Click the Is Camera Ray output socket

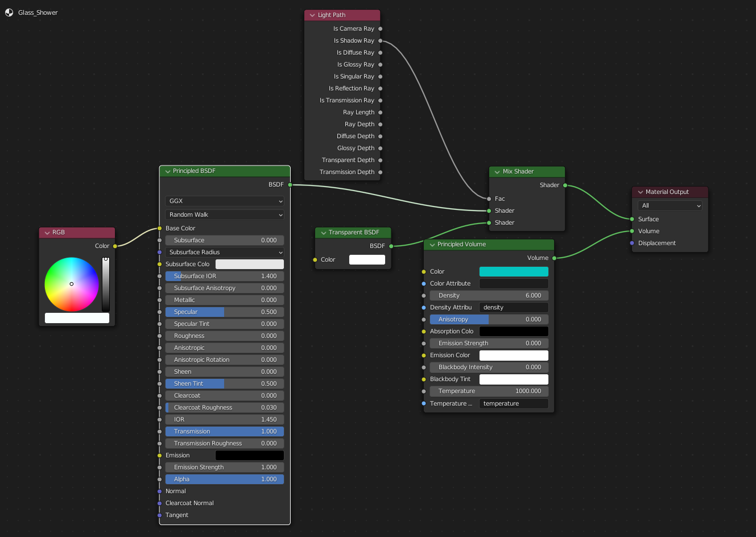coord(381,29)
